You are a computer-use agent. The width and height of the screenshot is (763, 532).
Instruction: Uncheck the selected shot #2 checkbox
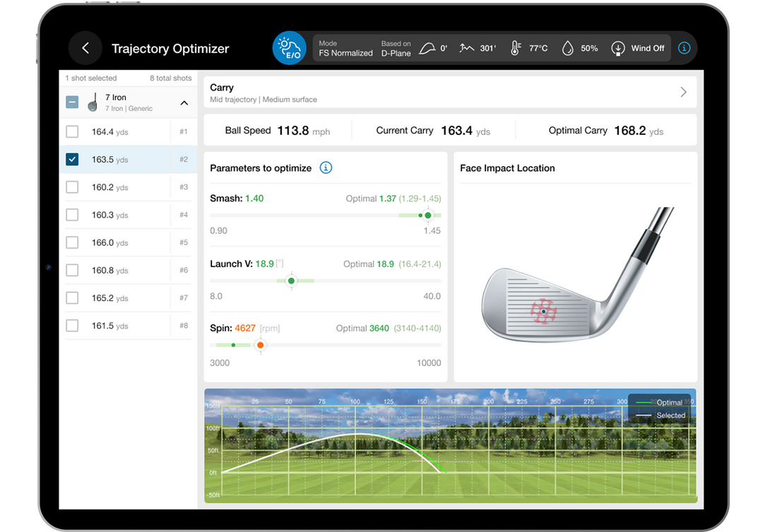(71, 159)
